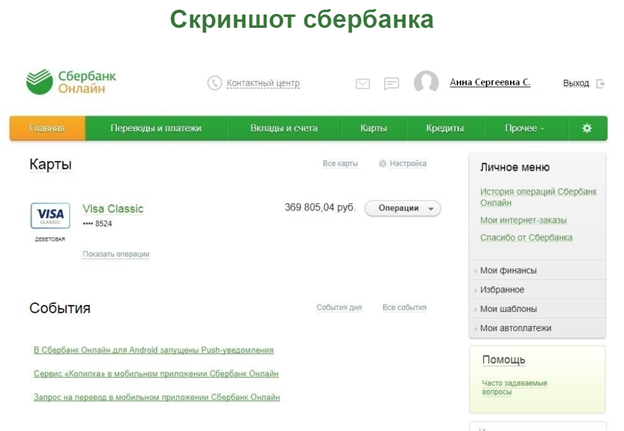Screen dimensions: 624x431
Task: Open settings via gear icon in green menu
Action: (x=587, y=128)
